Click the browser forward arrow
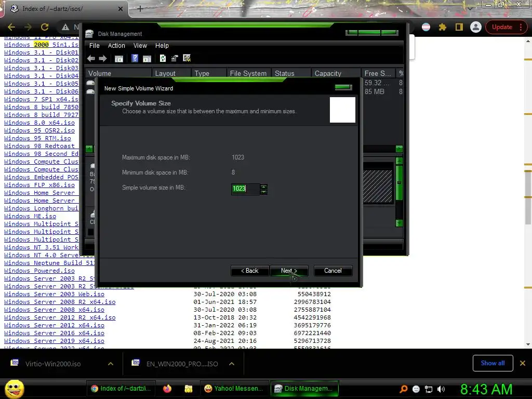 coord(28,27)
